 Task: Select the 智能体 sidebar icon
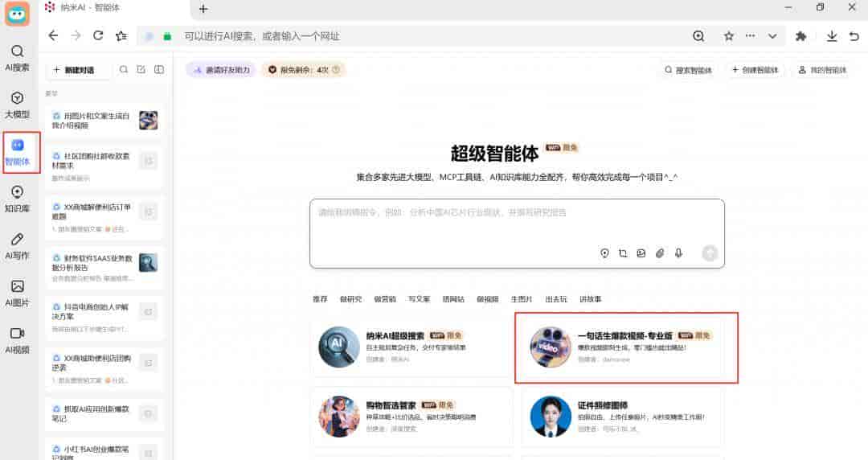17,153
